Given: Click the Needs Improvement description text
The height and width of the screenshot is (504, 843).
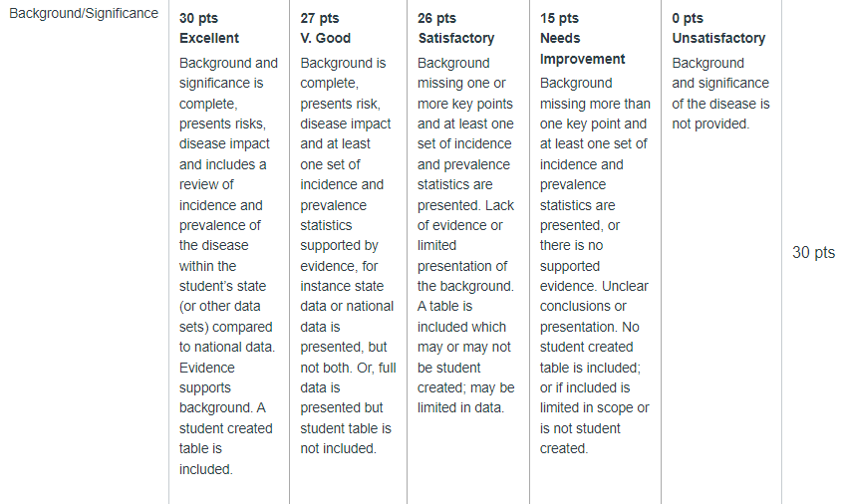Looking at the screenshot, I should [595, 266].
